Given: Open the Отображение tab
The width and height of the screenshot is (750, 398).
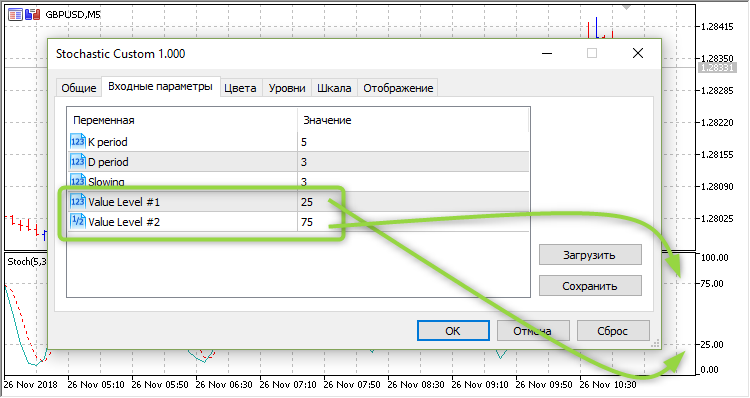Looking at the screenshot, I should pyautogui.click(x=398, y=88).
